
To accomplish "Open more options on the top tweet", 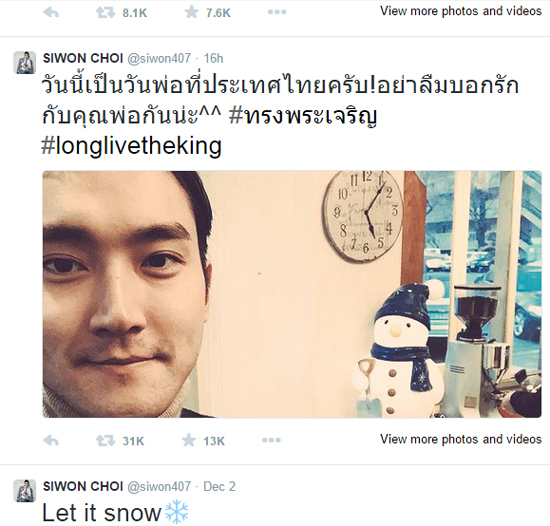I will tap(277, 12).
